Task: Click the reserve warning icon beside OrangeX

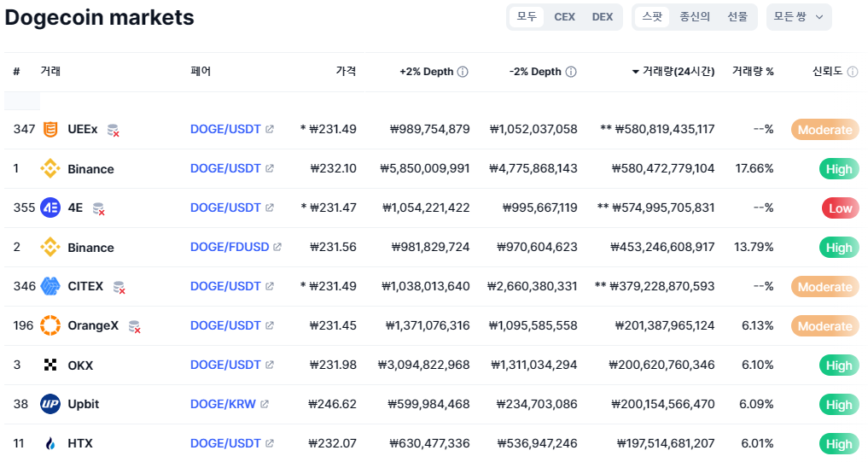Action: [x=135, y=327]
